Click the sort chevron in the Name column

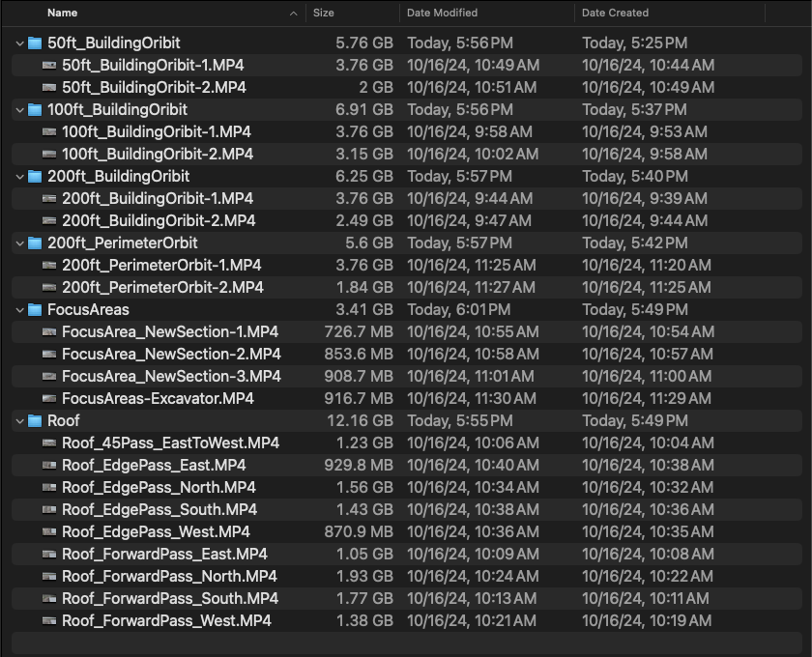pyautogui.click(x=293, y=13)
